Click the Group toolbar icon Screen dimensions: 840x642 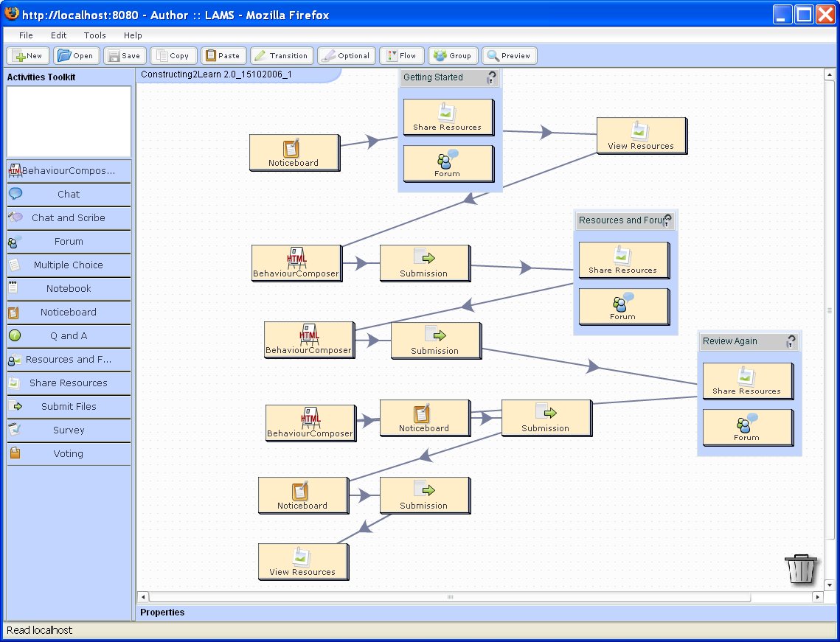[451, 56]
